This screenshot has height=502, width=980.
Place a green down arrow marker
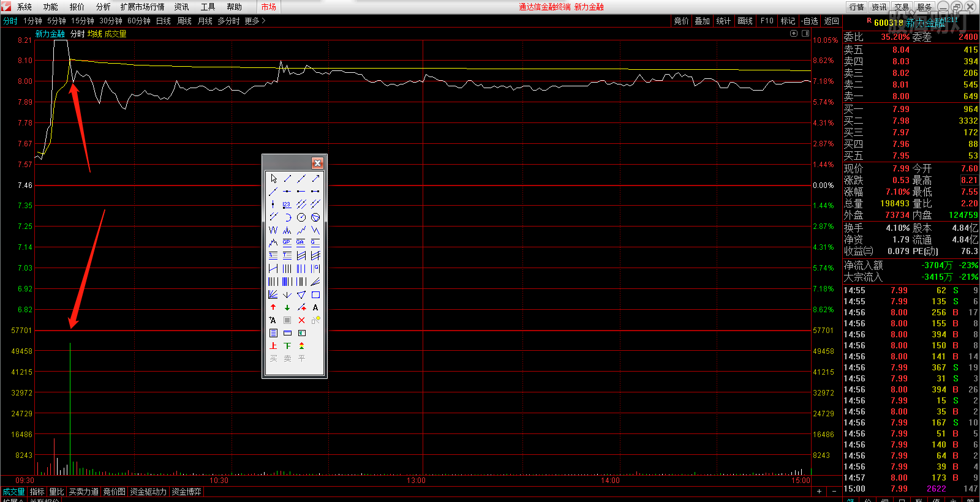[287, 307]
